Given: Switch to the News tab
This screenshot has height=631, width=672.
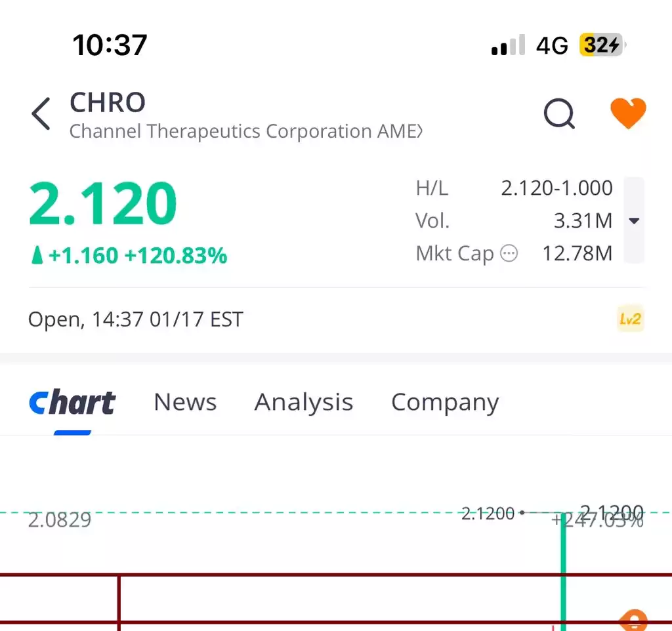Looking at the screenshot, I should click(185, 402).
